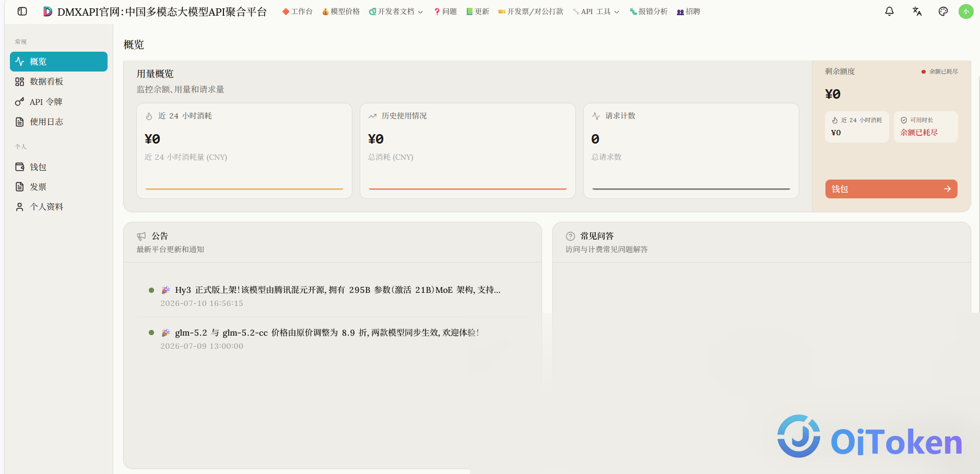This screenshot has height=474, width=980.
Task: Open API 令牌 in the sidebar
Action: (x=58, y=102)
